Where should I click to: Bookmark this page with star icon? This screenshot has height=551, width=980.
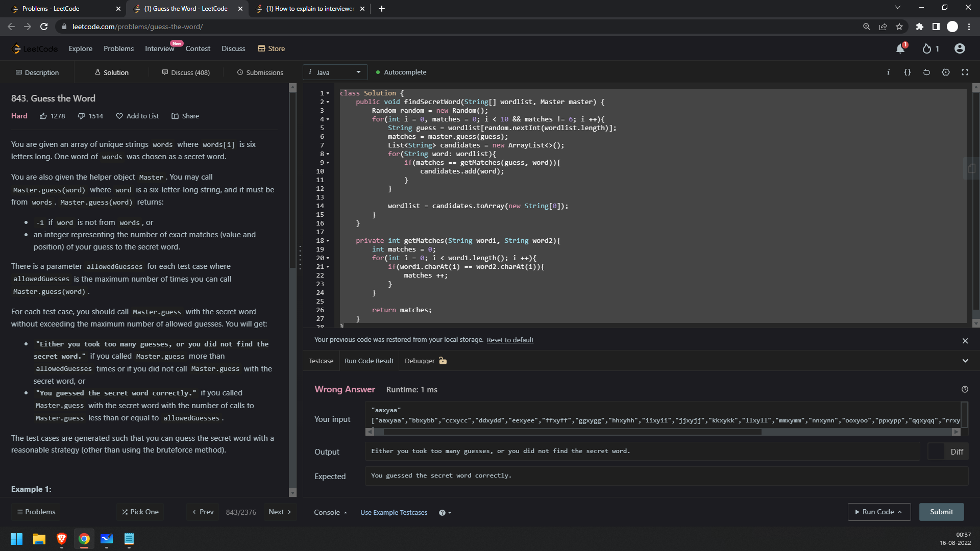click(x=899, y=27)
